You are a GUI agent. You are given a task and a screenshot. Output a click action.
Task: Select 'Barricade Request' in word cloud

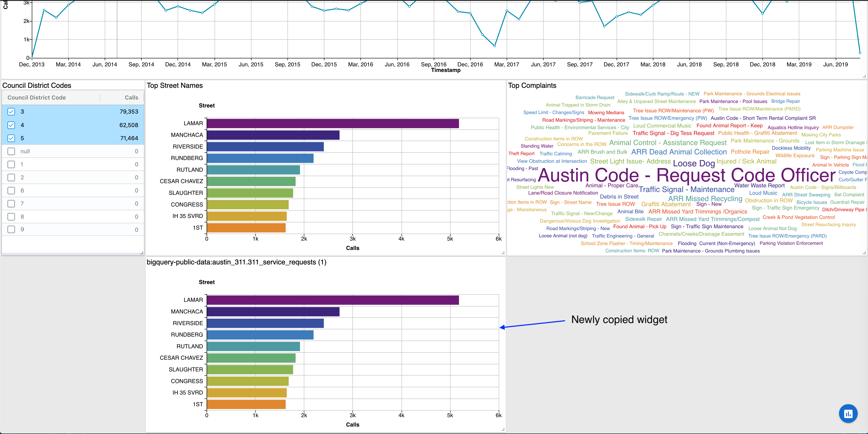[595, 97]
